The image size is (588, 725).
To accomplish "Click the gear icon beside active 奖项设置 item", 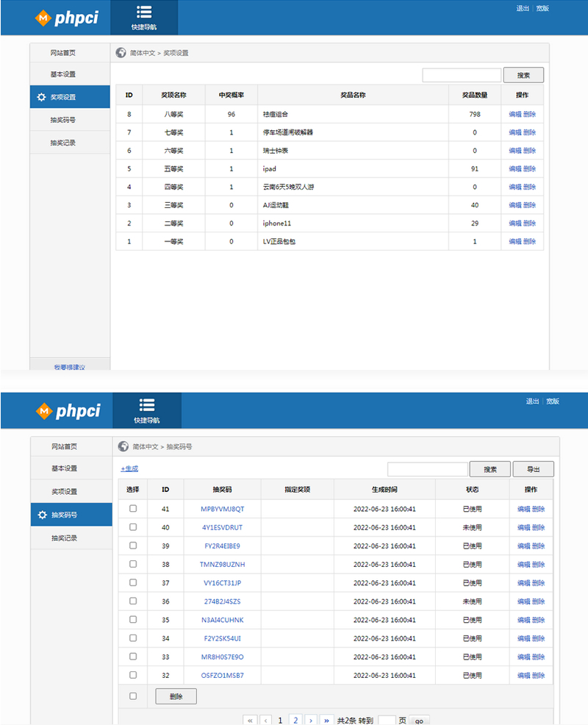I will coord(41,97).
